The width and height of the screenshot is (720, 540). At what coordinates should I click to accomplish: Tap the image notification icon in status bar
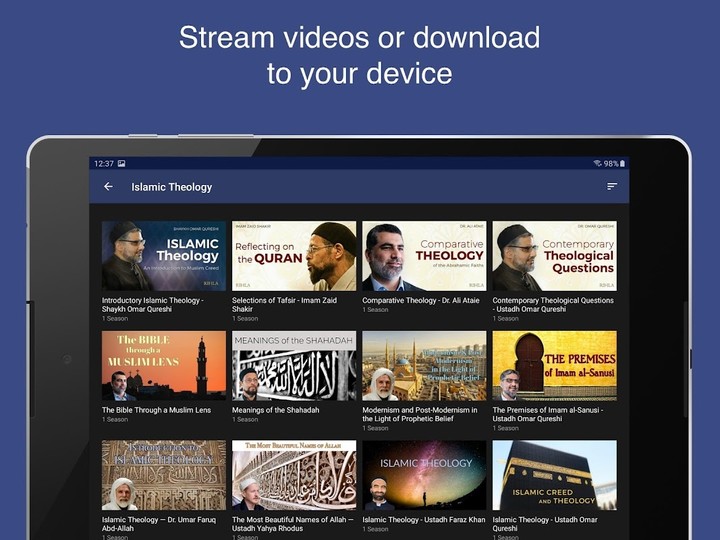[121, 163]
